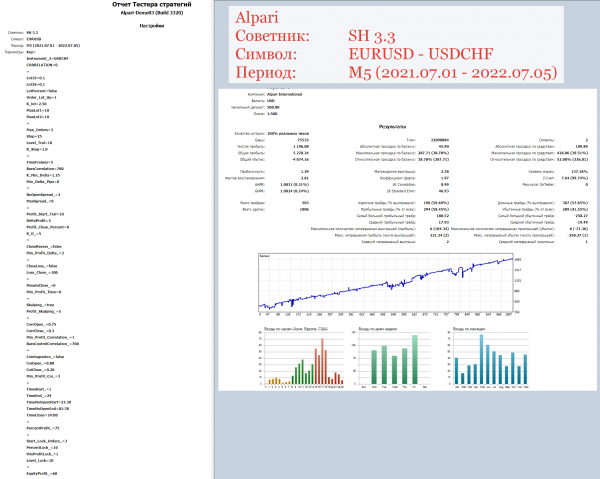Click the 'BarsCorrelation=700' parameter line

coord(45,169)
